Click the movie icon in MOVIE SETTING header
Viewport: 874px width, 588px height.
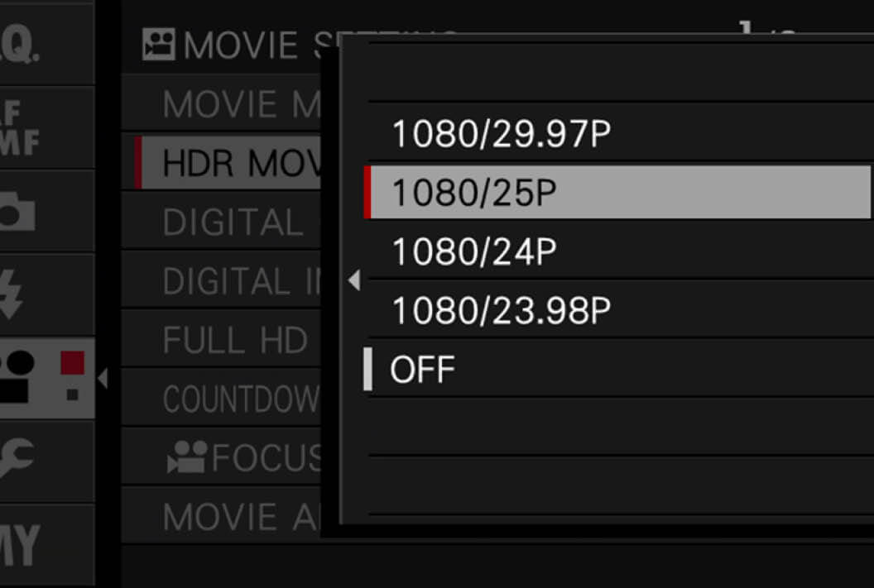click(x=159, y=45)
